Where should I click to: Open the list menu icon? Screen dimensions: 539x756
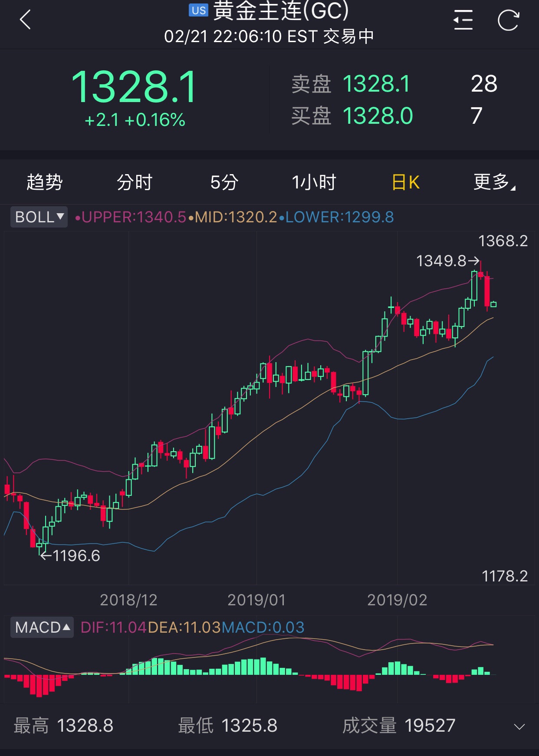tap(463, 20)
